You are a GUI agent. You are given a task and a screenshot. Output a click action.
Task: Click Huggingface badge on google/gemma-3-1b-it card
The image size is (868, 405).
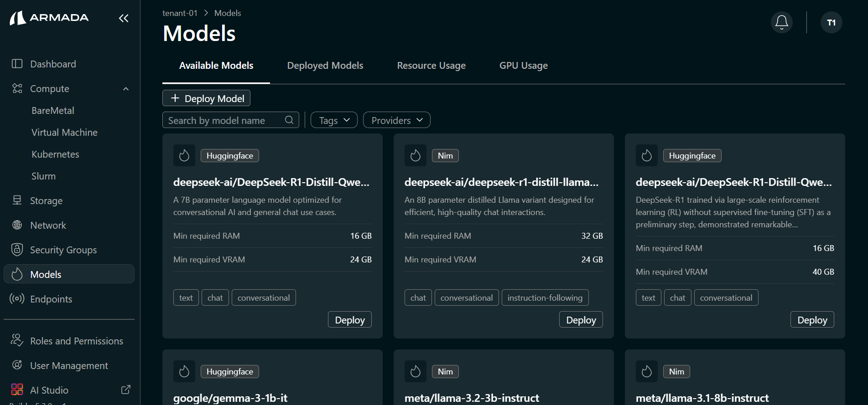230,372
